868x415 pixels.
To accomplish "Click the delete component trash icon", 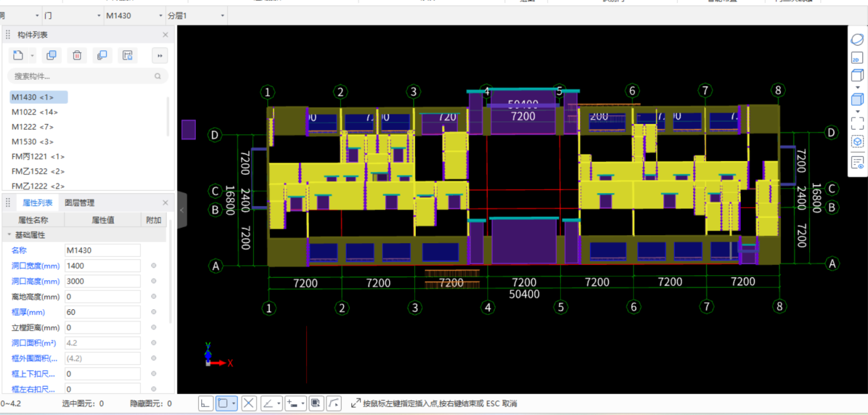I will click(x=77, y=55).
